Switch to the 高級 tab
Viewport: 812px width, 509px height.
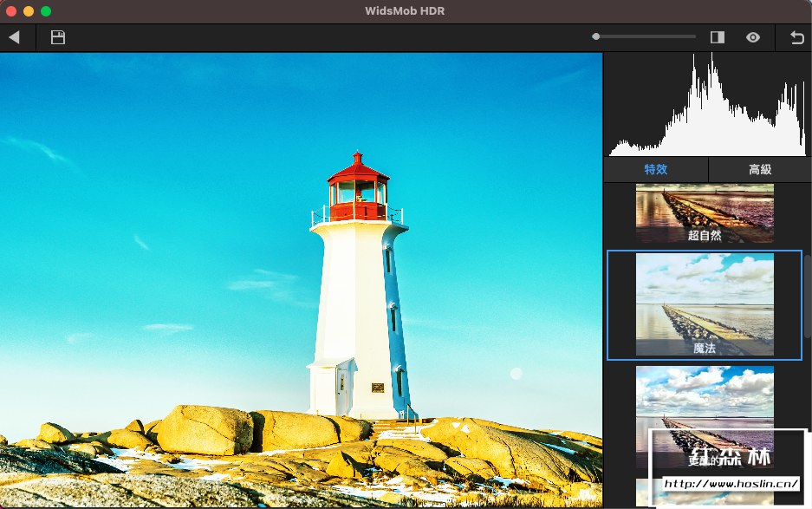[760, 169]
